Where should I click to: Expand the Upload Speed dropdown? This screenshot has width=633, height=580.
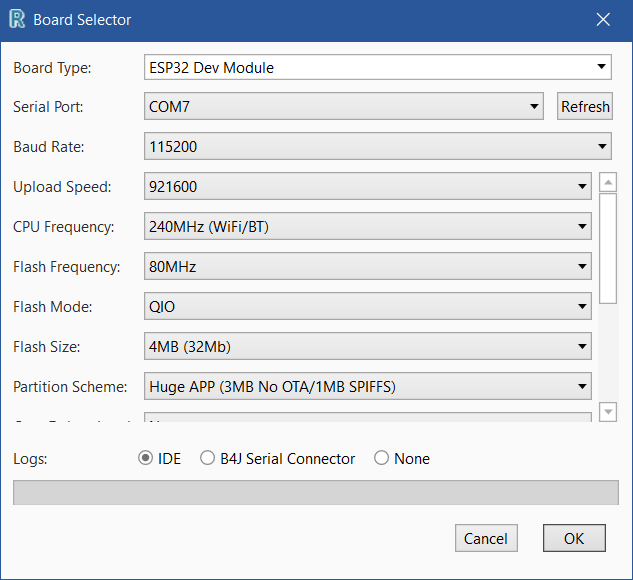368,186
